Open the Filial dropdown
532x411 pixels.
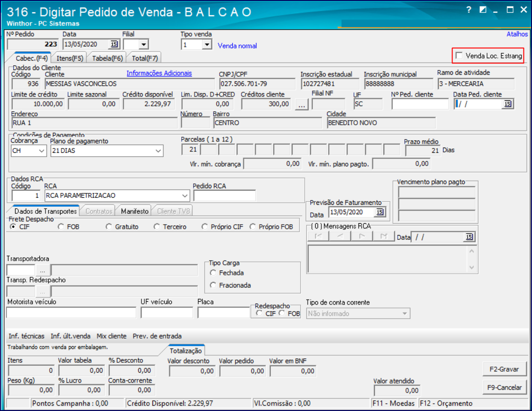click(143, 44)
